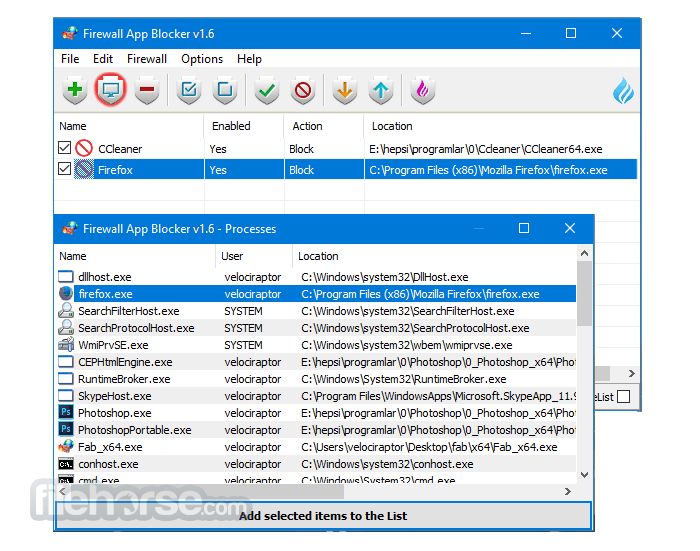Click the RuntimeBroker.exe window icon
Screen dimensions: 700x551
[x=66, y=378]
